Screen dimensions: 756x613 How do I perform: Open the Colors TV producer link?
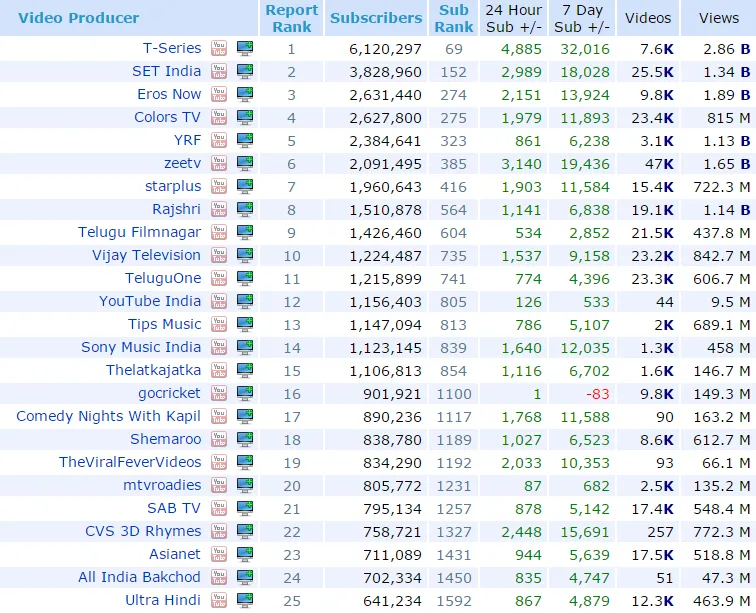(167, 117)
